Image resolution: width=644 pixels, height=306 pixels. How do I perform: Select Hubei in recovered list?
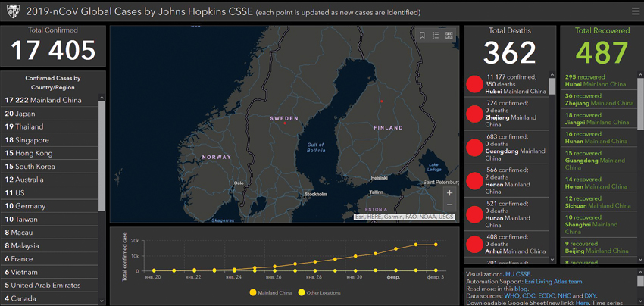599,80
